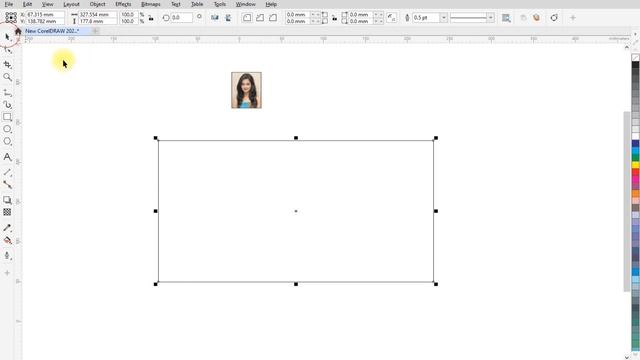640x360 pixels.
Task: Click the Welcome screen home icon
Action: click(x=18, y=31)
